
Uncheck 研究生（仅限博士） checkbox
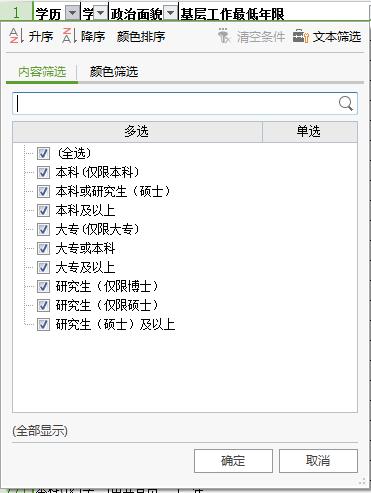(43, 286)
